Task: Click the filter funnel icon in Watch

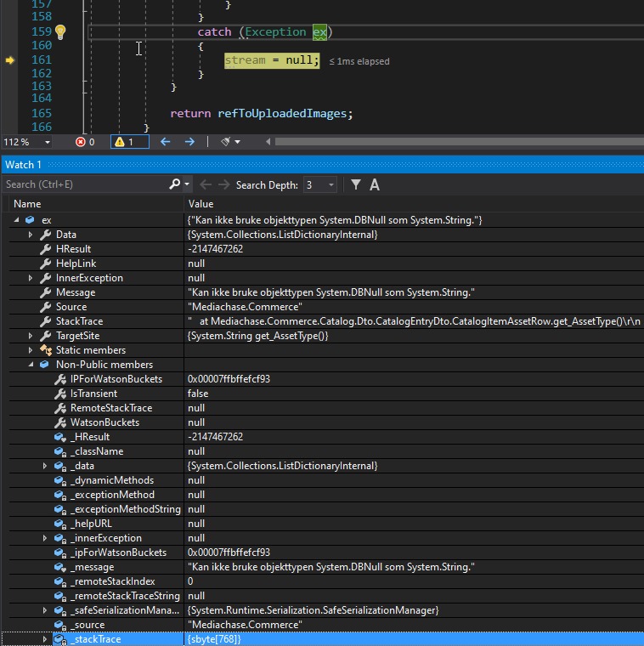Action: (x=356, y=184)
